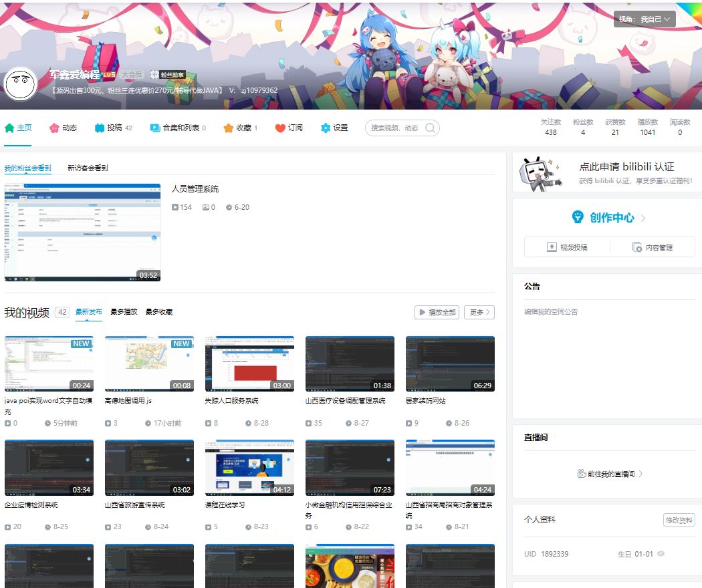Click the 播放数 1041 stat

pos(647,128)
